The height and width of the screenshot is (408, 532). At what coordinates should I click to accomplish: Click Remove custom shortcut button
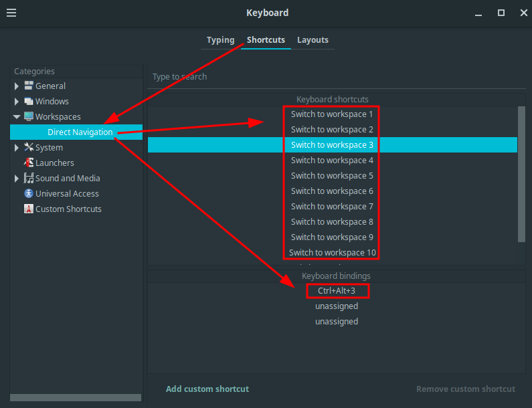tap(466, 389)
